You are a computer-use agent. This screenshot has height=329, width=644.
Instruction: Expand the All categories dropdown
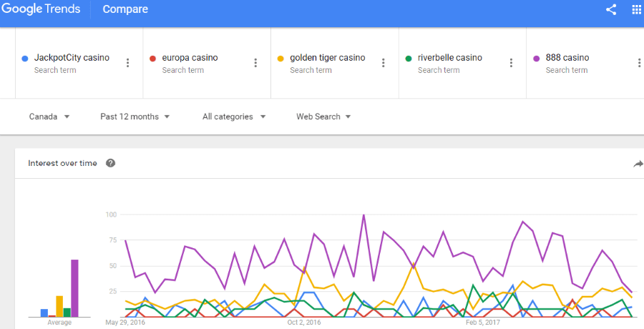(234, 117)
